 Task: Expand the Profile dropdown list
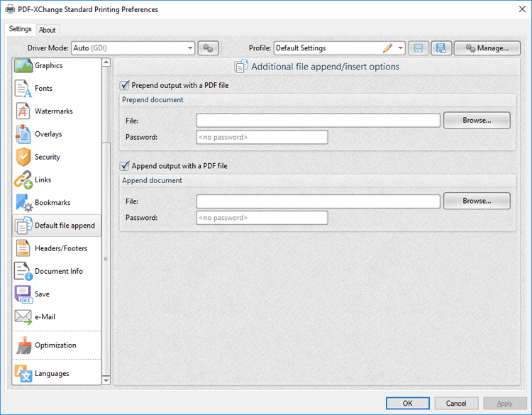pos(401,48)
